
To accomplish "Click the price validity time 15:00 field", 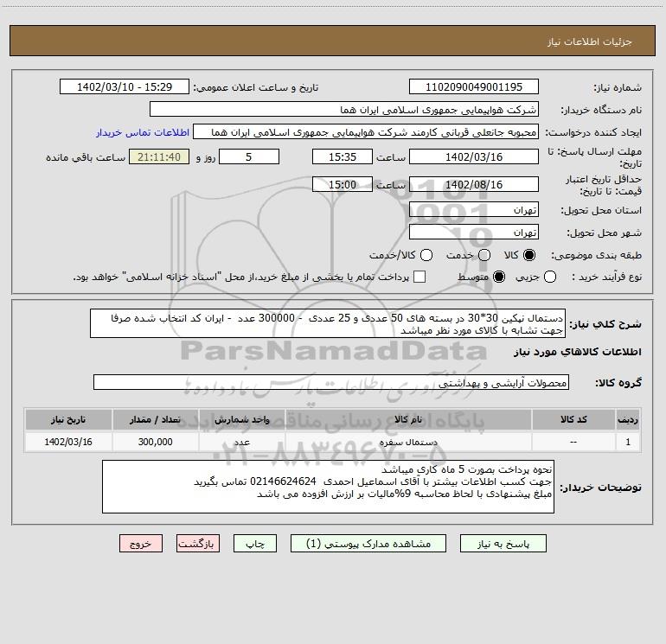I will tap(343, 184).
